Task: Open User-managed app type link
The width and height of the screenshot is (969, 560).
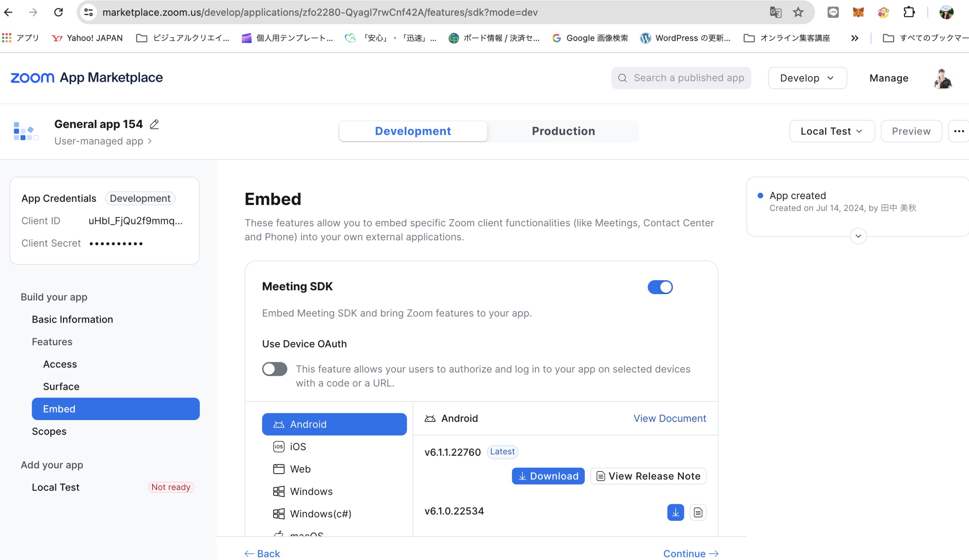Action: 103,141
